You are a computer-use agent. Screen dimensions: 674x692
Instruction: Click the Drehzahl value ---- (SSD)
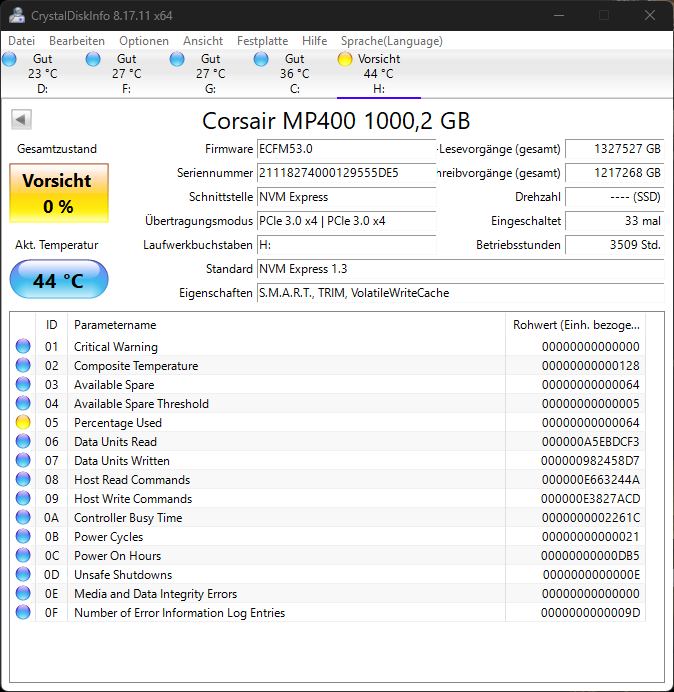(614, 197)
